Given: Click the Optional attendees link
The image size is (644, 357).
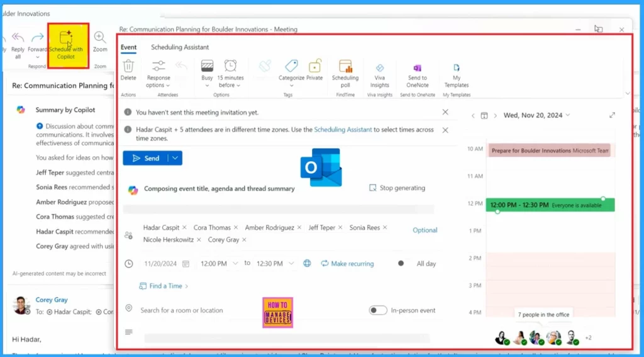Looking at the screenshot, I should pos(425,230).
